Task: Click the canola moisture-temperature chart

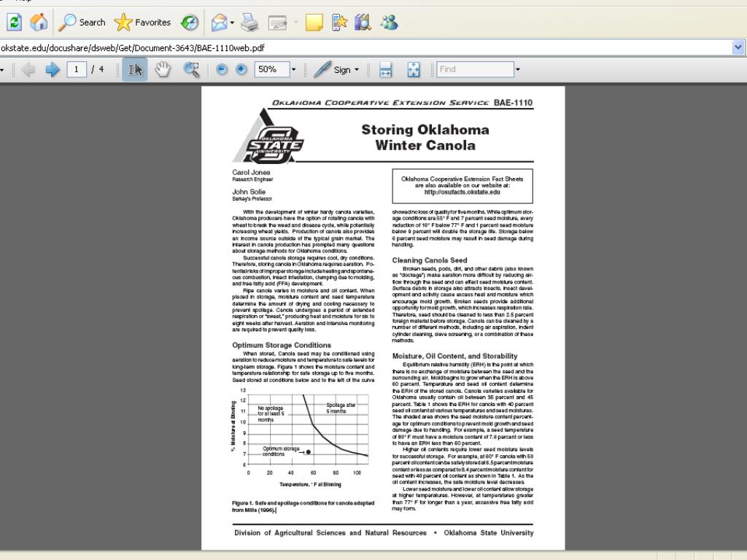Action: point(301,438)
